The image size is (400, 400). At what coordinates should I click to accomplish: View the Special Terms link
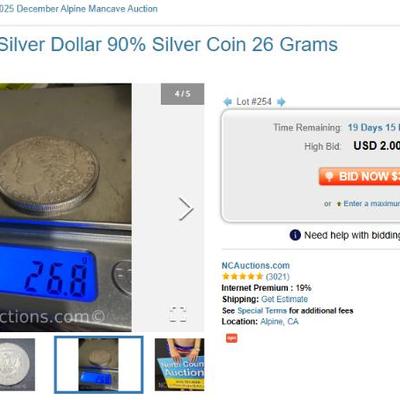pyautogui.click(x=262, y=311)
